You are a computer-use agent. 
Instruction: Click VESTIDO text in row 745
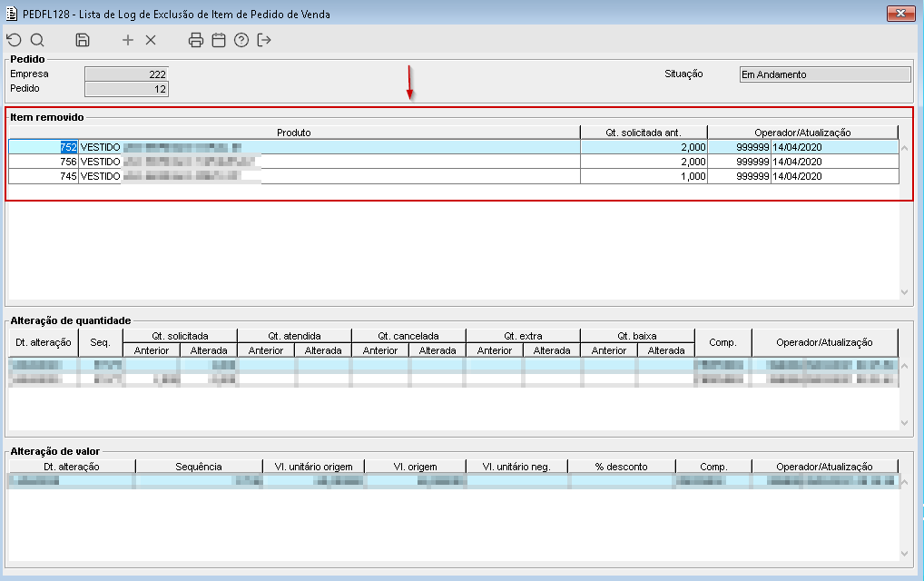tap(100, 176)
